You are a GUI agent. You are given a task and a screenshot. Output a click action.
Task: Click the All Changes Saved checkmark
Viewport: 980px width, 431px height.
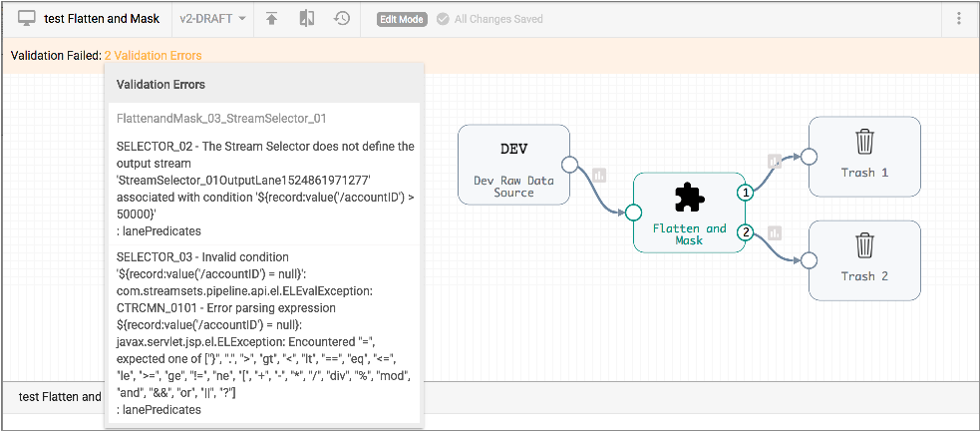point(443,19)
